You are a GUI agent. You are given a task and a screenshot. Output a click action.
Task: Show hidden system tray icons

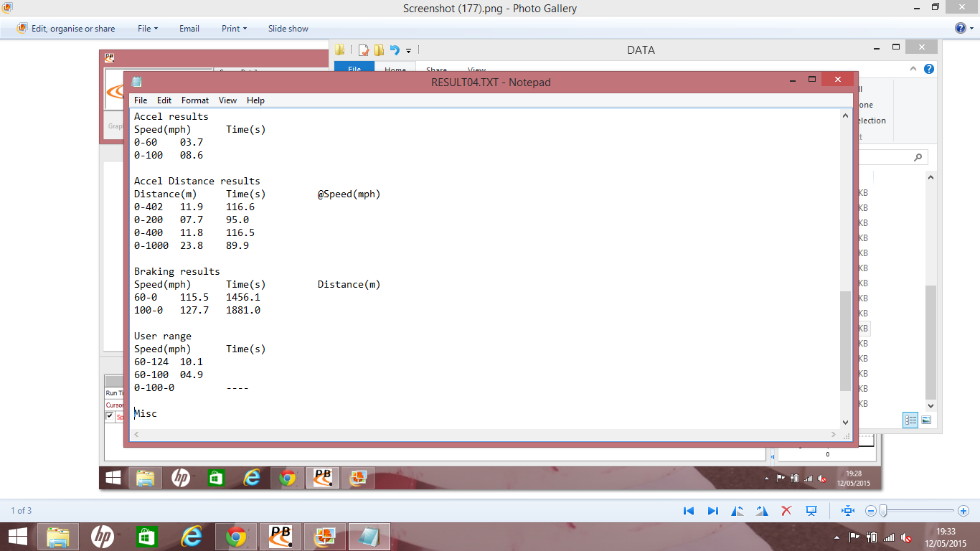pos(837,537)
